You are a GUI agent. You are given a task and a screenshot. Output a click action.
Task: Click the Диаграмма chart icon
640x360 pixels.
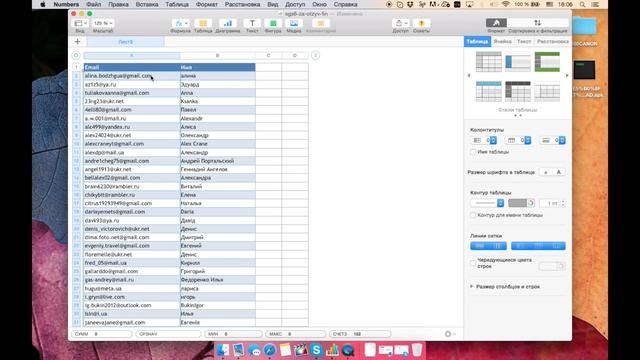click(x=228, y=23)
